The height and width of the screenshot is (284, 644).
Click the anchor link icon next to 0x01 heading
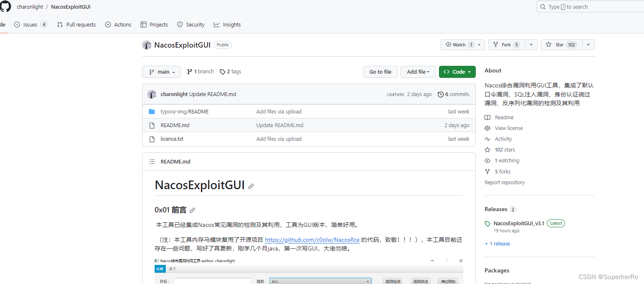pos(192,210)
